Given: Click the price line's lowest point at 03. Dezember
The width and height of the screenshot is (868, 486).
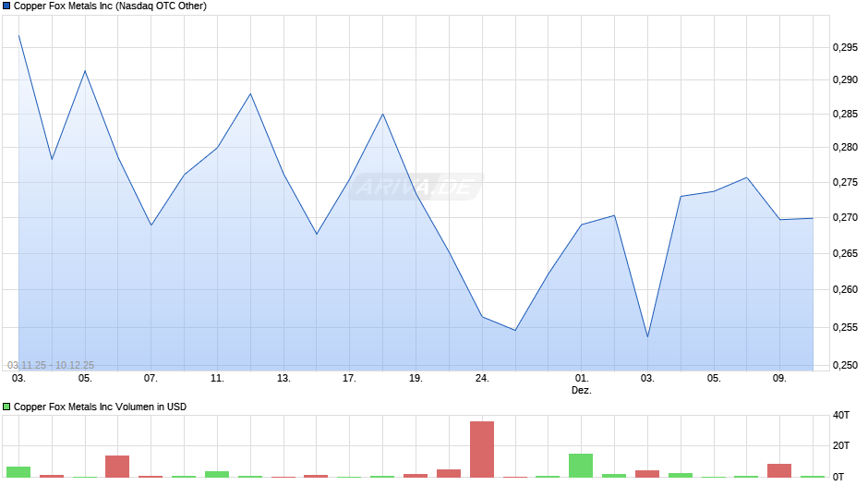Looking at the screenshot, I should [x=647, y=336].
